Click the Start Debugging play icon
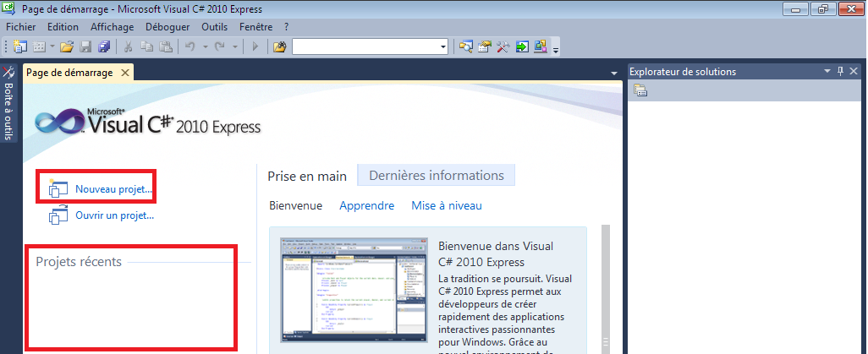Screen dimensions: 868x354 [255, 47]
